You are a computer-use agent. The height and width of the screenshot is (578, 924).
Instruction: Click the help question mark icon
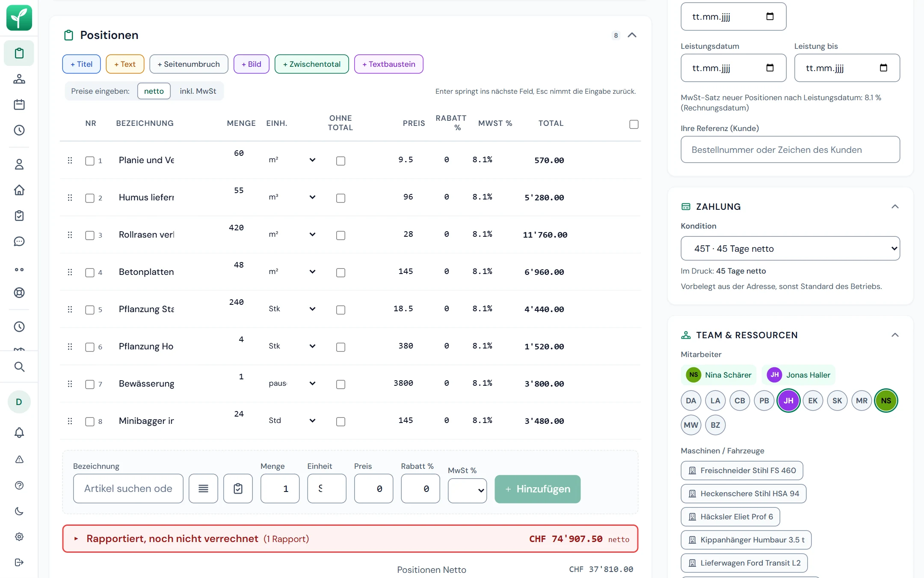point(19,485)
